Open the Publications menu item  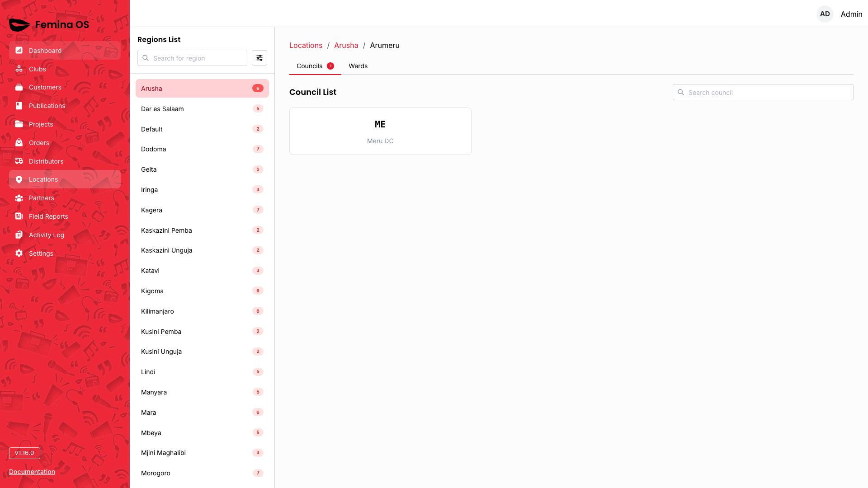[x=65, y=105]
